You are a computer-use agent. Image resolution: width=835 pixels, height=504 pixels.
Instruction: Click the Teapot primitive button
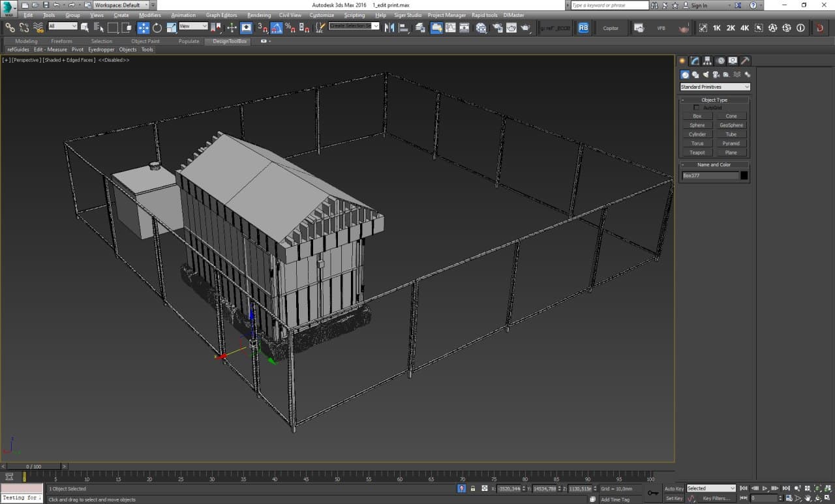[x=697, y=153]
